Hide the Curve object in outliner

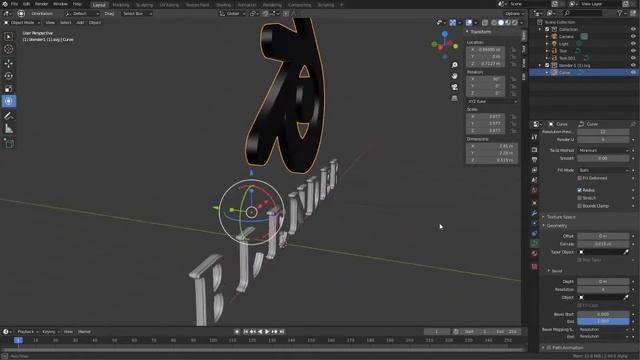pos(633,73)
